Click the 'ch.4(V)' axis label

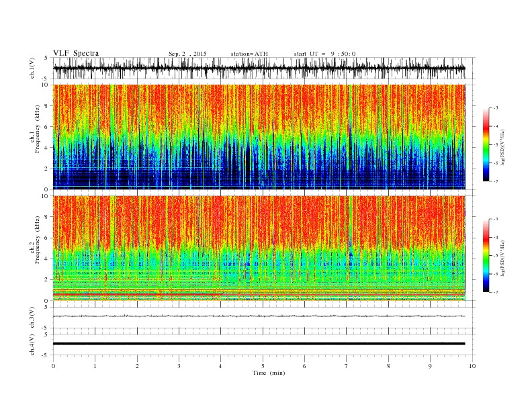32,345
